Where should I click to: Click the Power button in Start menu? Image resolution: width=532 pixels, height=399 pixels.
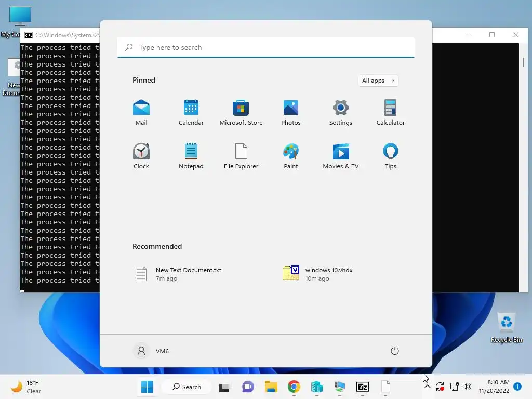[395, 351]
